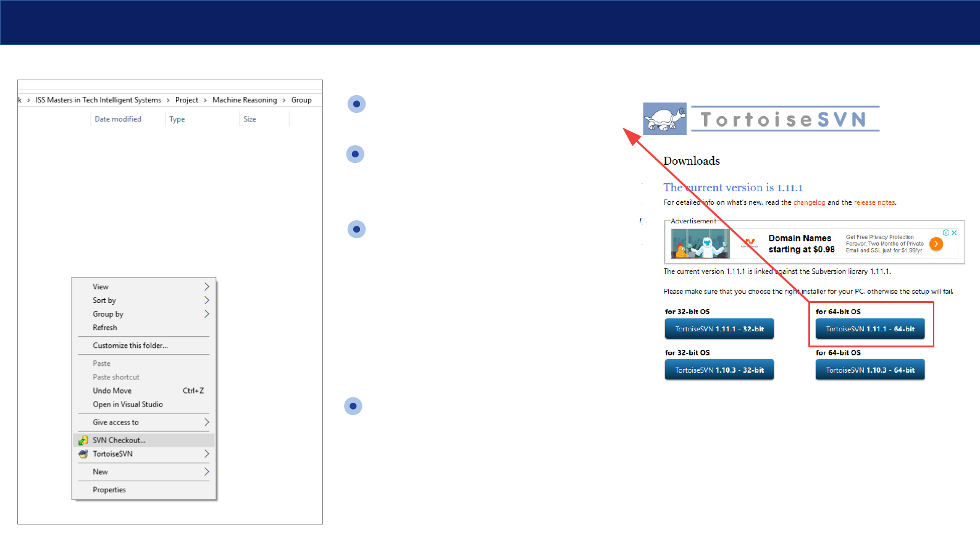
Task: Expand the Sort by submenu arrow
Action: 207,300
